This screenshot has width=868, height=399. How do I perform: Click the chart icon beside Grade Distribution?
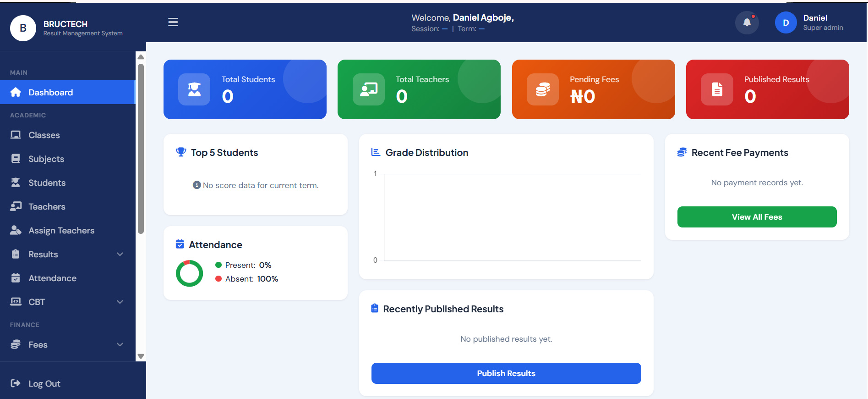376,152
